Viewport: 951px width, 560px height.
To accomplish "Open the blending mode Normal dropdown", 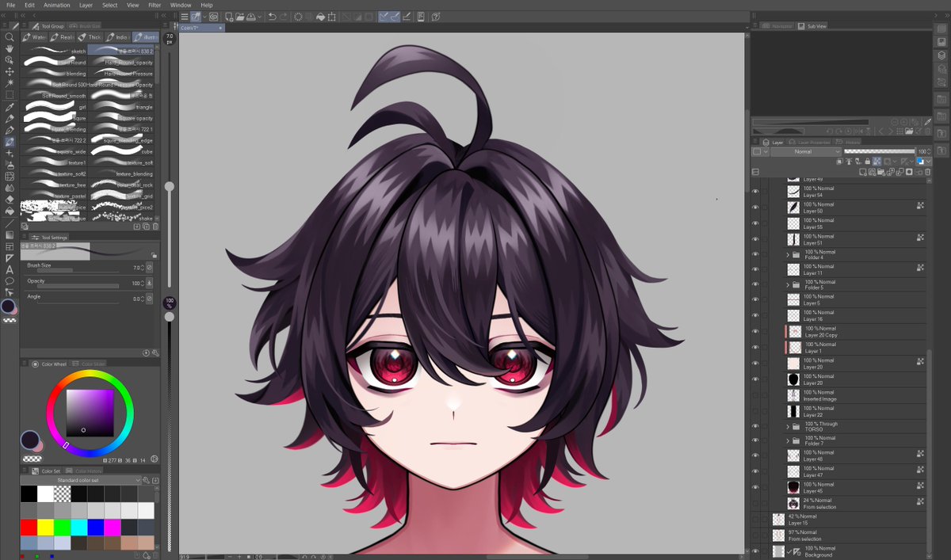I will click(806, 151).
